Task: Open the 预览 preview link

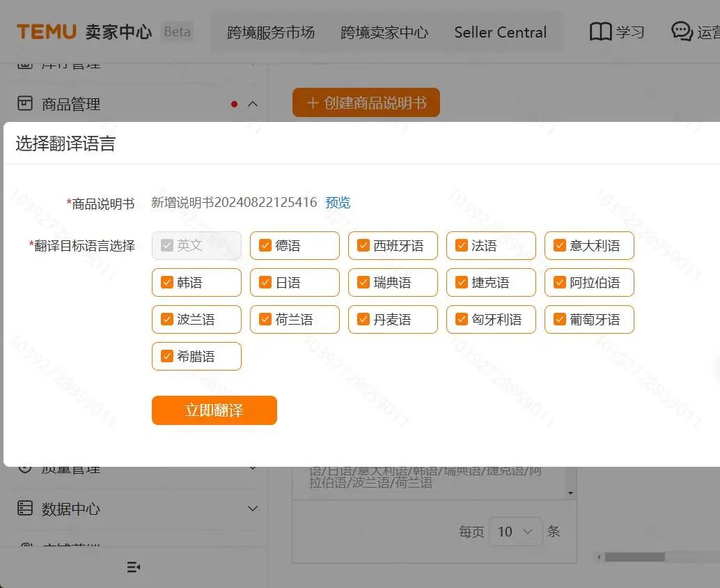Action: tap(338, 203)
